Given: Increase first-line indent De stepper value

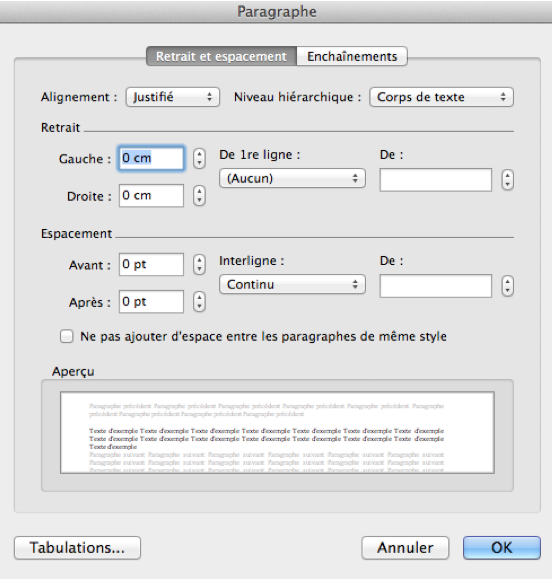Looking at the screenshot, I should pos(508,176).
